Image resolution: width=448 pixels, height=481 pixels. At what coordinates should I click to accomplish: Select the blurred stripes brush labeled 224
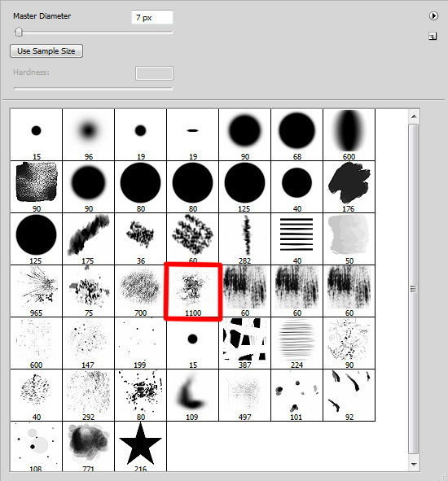click(x=297, y=343)
